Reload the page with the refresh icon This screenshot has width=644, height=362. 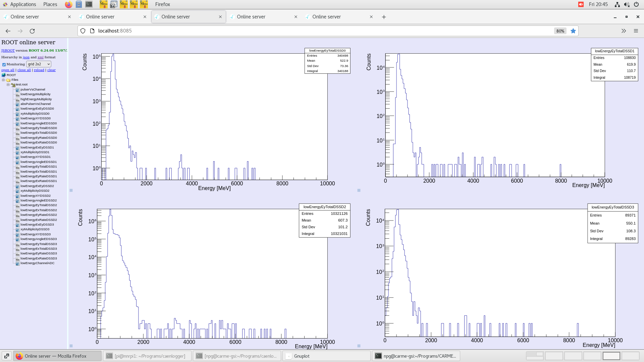(x=32, y=31)
